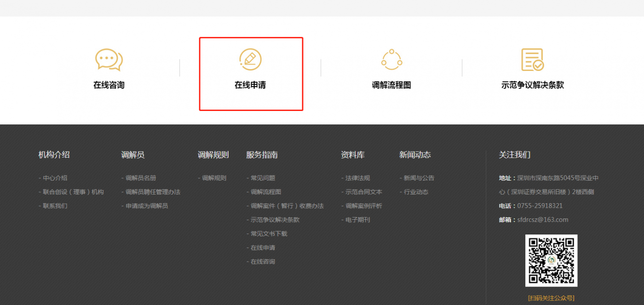
Task: Open the 在线申请 link under 服务指南
Action: point(261,248)
